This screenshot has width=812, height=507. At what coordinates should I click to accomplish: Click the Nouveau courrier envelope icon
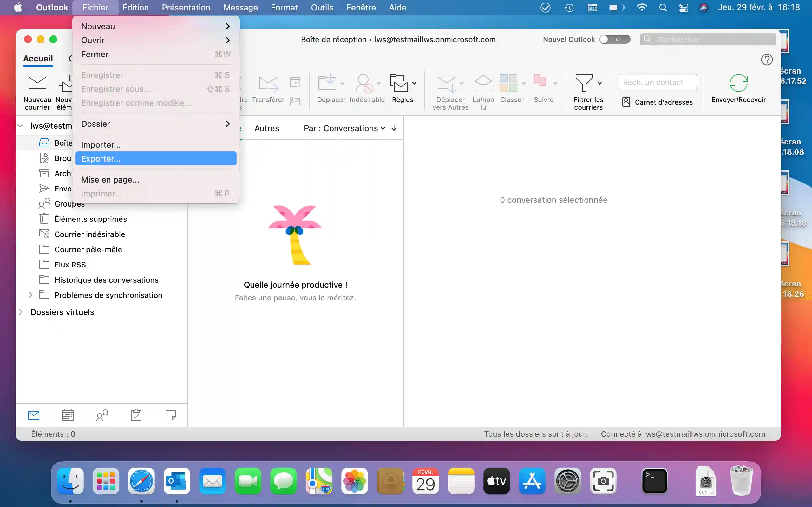[x=37, y=83]
